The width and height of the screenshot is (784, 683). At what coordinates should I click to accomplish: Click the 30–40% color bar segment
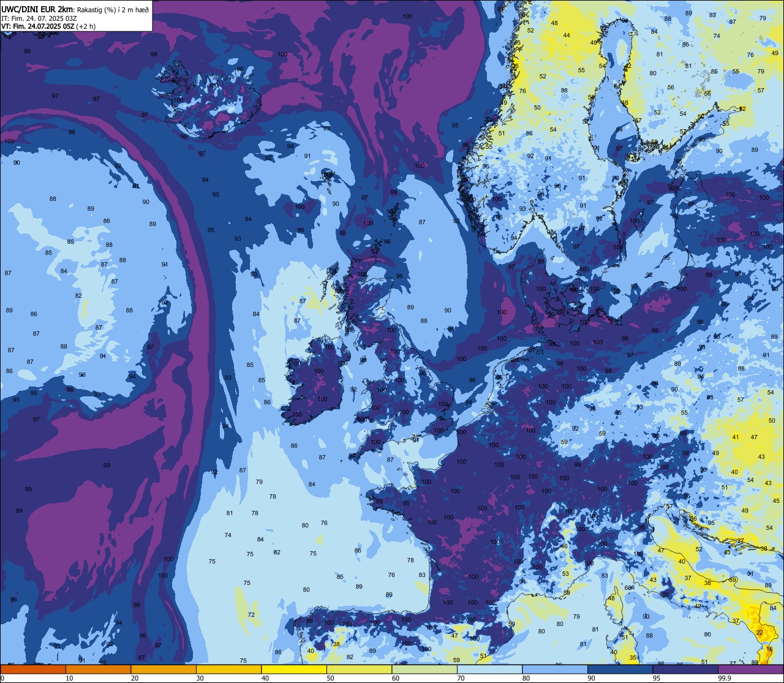(x=228, y=669)
